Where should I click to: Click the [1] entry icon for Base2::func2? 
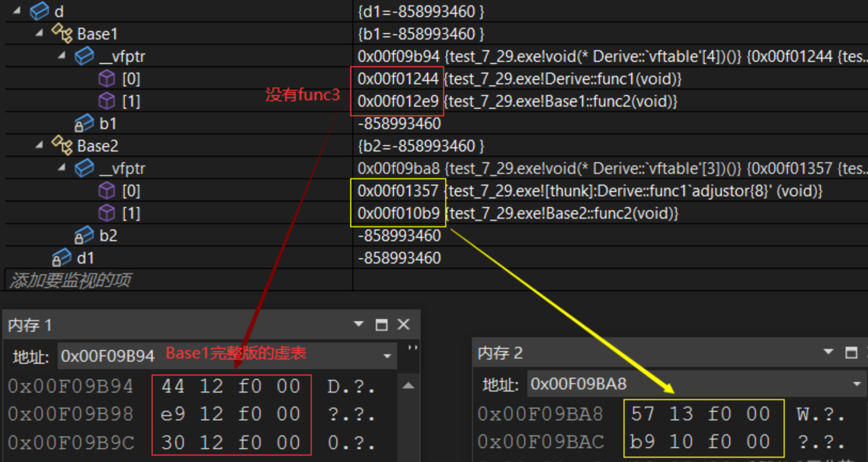(107, 213)
